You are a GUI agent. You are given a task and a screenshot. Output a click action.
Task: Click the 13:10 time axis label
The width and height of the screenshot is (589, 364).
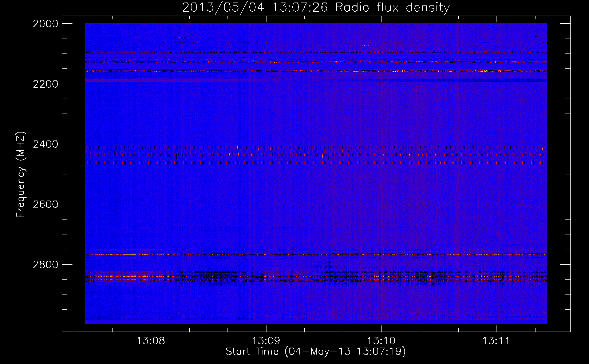381,341
